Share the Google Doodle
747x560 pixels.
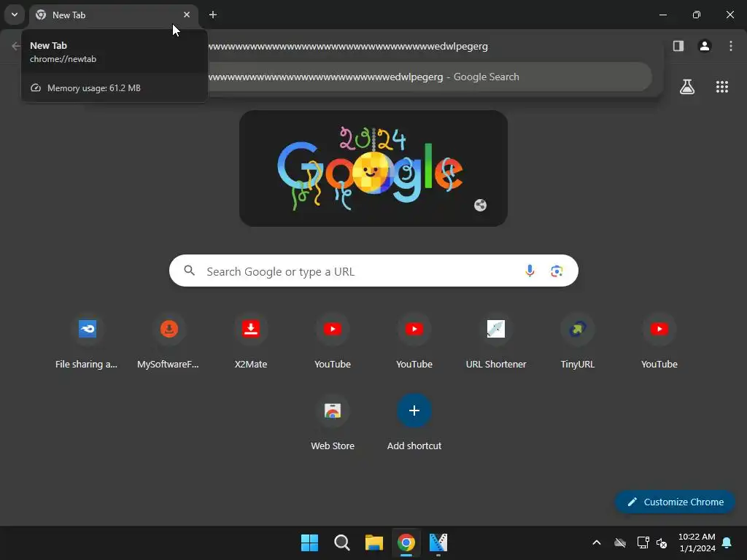tap(480, 205)
